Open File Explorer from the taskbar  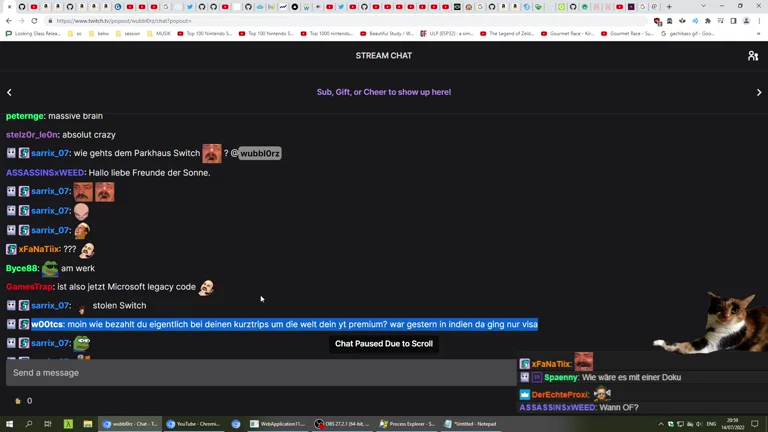click(x=88, y=424)
